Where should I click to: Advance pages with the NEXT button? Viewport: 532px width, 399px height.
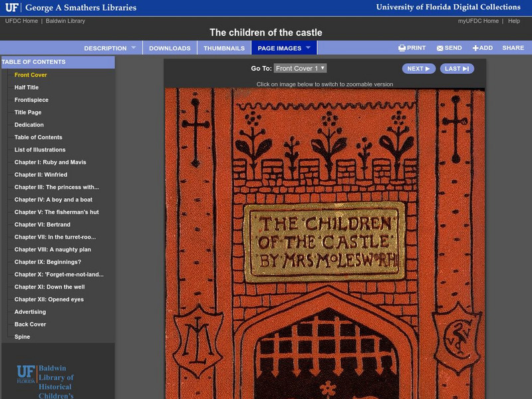click(418, 67)
